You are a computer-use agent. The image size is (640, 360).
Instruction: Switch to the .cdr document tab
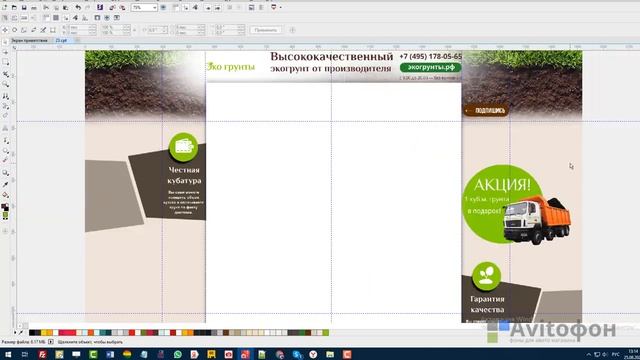pos(61,40)
